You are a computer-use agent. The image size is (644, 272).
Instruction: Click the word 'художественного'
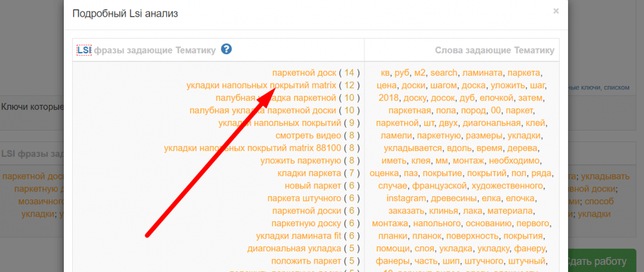tap(508, 185)
